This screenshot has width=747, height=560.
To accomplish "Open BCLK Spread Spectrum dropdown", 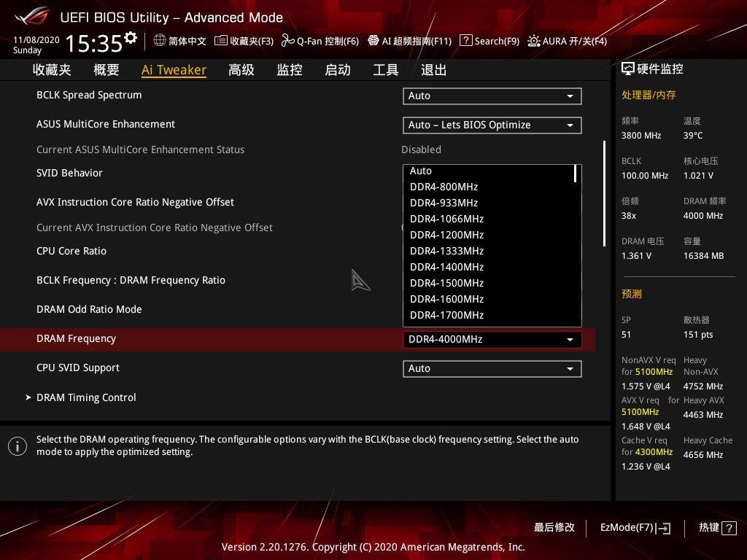I will click(x=492, y=96).
